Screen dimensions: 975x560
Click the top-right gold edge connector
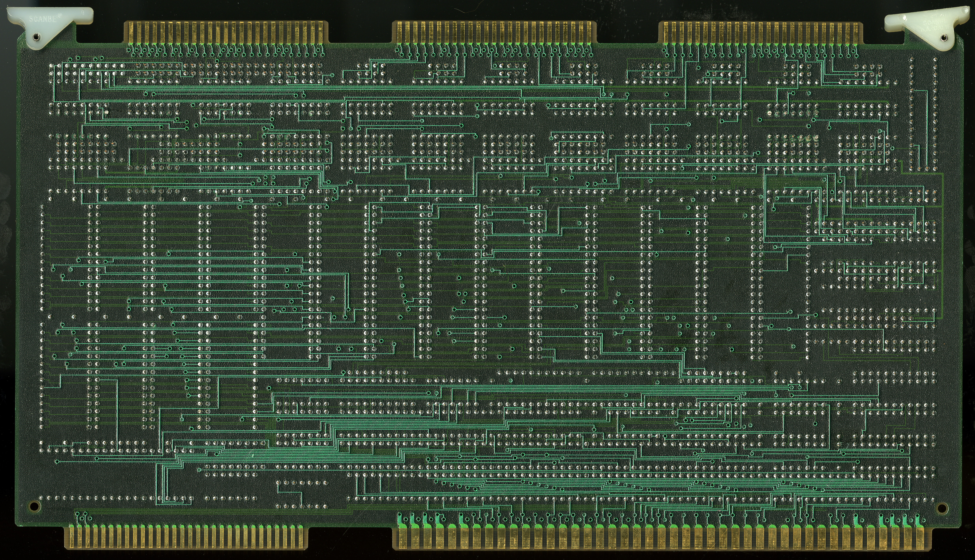point(761,33)
